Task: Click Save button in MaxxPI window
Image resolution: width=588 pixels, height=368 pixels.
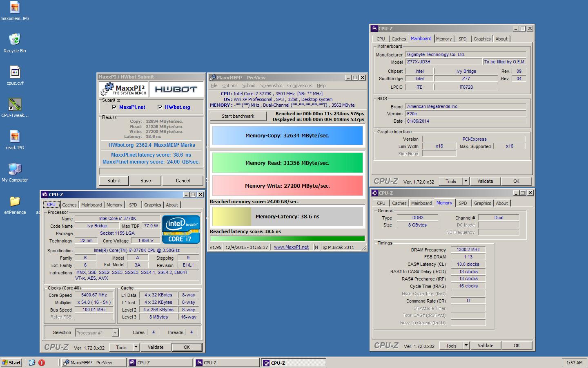Action: coord(146,181)
